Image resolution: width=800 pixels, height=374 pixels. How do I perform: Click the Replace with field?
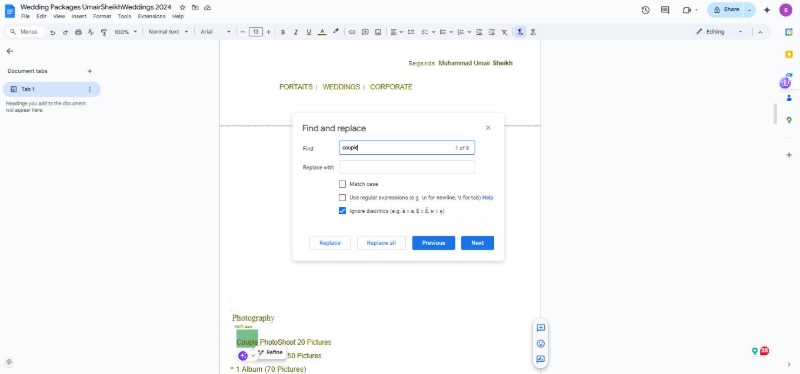click(407, 167)
